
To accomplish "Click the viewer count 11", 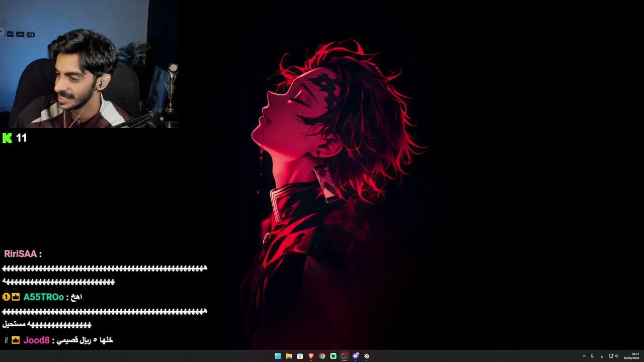I will [x=21, y=138].
